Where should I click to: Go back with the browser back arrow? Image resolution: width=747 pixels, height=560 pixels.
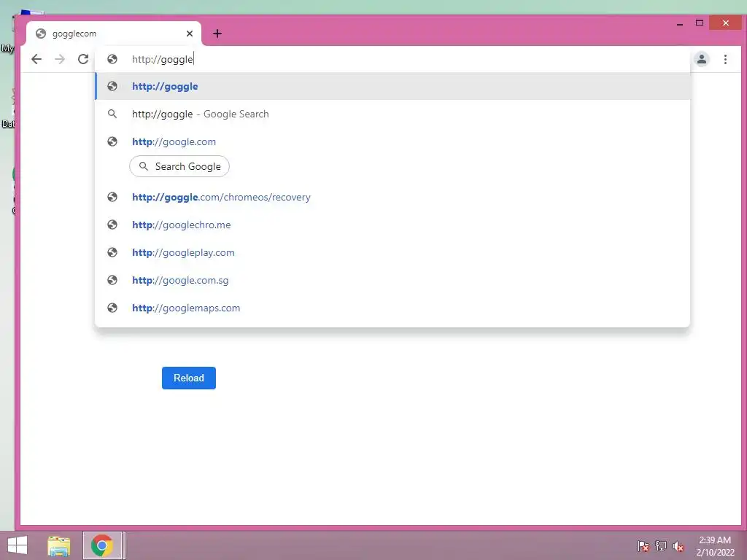pyautogui.click(x=36, y=59)
